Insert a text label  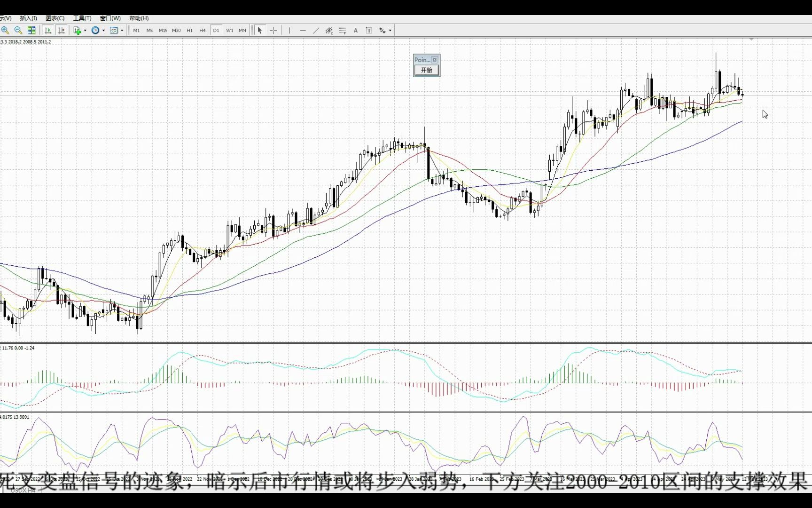click(369, 30)
